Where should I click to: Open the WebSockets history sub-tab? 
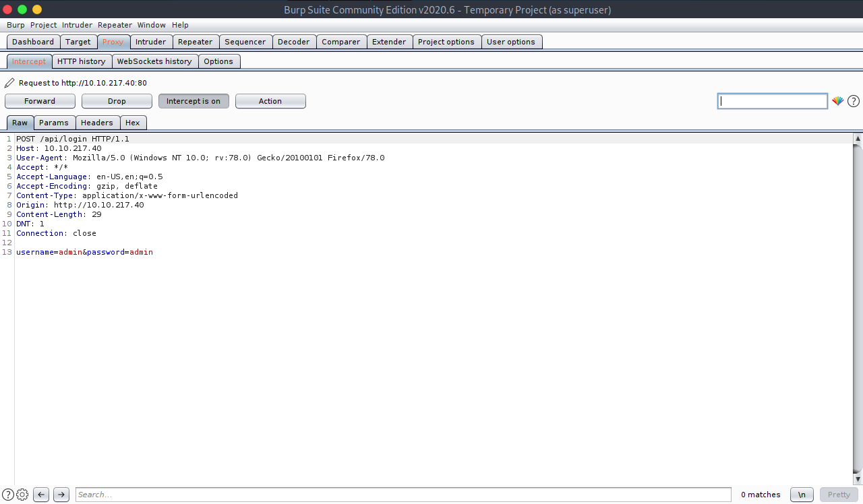coord(154,61)
